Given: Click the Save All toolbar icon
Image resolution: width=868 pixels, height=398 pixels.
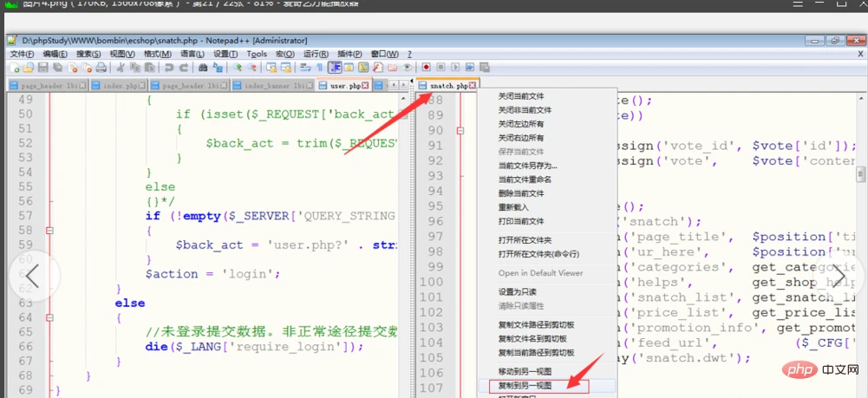Looking at the screenshot, I should 57,68.
